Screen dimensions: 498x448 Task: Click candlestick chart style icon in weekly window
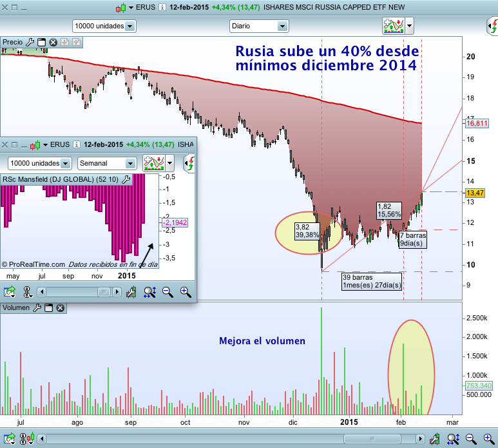pyautogui.click(x=37, y=144)
